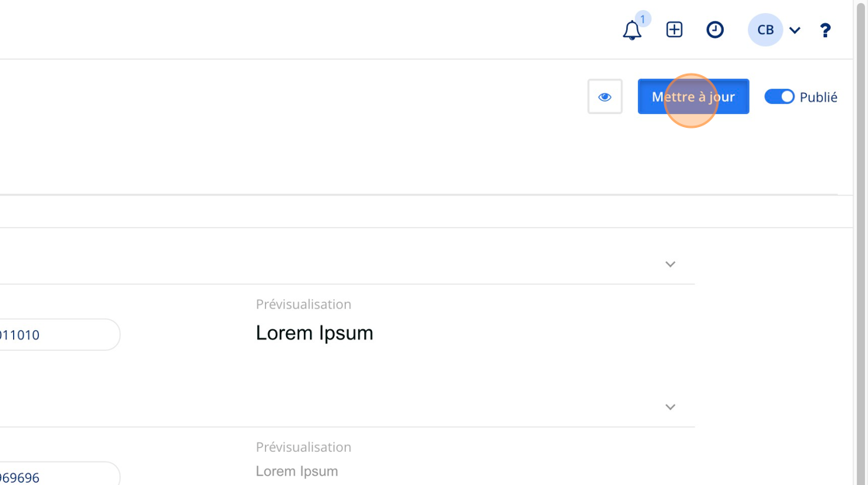Collapse the section above the large Lorem Ipsum
This screenshot has height=485, width=868.
(x=670, y=264)
